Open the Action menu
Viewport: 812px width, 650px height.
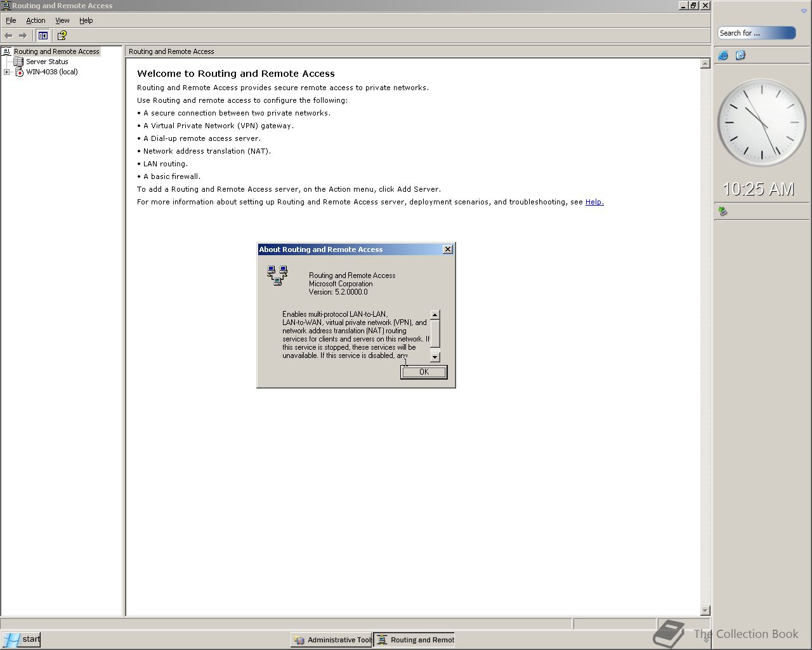36,20
